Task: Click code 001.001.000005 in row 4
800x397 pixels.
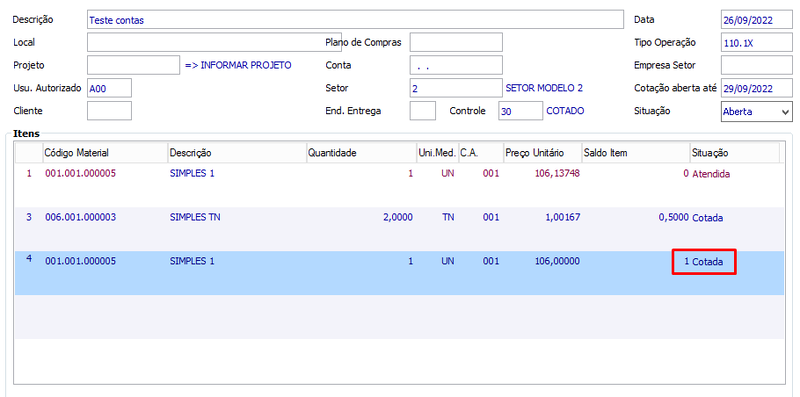Action: (81, 261)
